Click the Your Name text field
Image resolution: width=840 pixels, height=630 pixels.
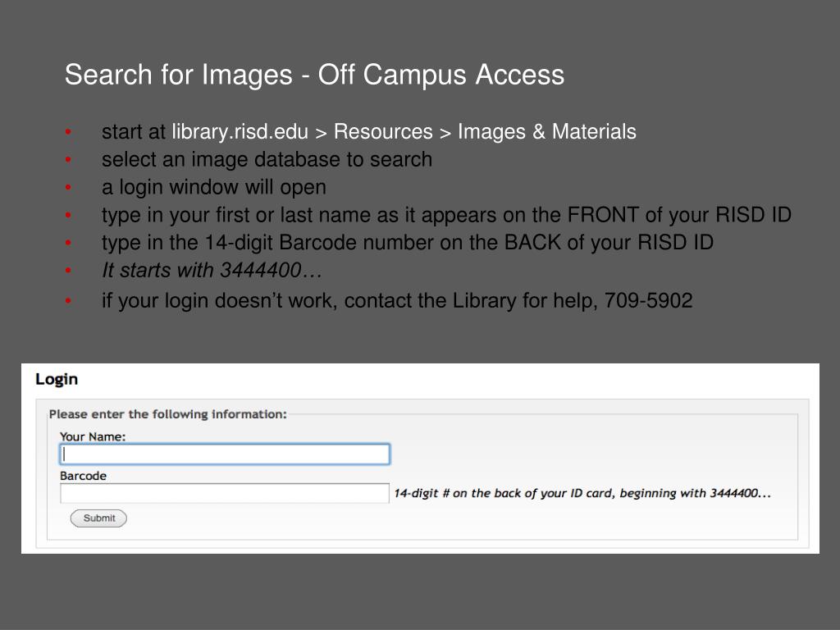coord(224,454)
